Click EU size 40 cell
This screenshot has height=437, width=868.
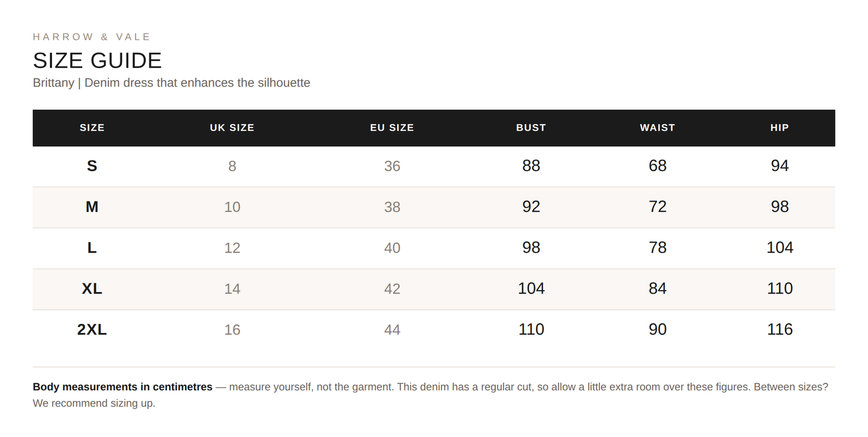pos(392,248)
